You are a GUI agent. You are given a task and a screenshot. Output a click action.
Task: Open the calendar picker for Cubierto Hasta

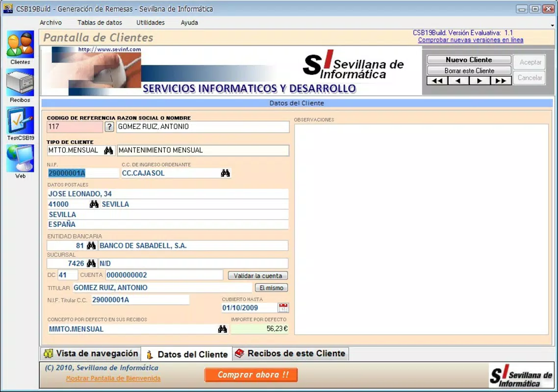[283, 308]
